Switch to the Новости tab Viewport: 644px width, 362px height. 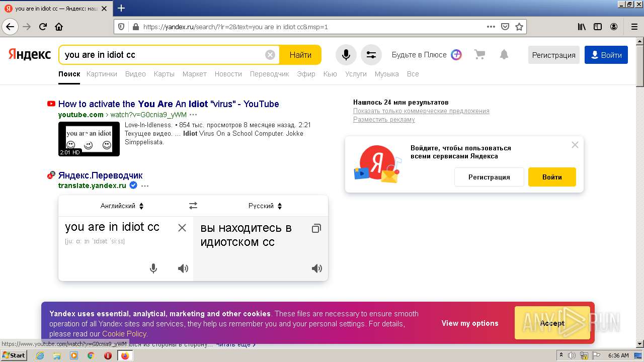pyautogui.click(x=228, y=74)
